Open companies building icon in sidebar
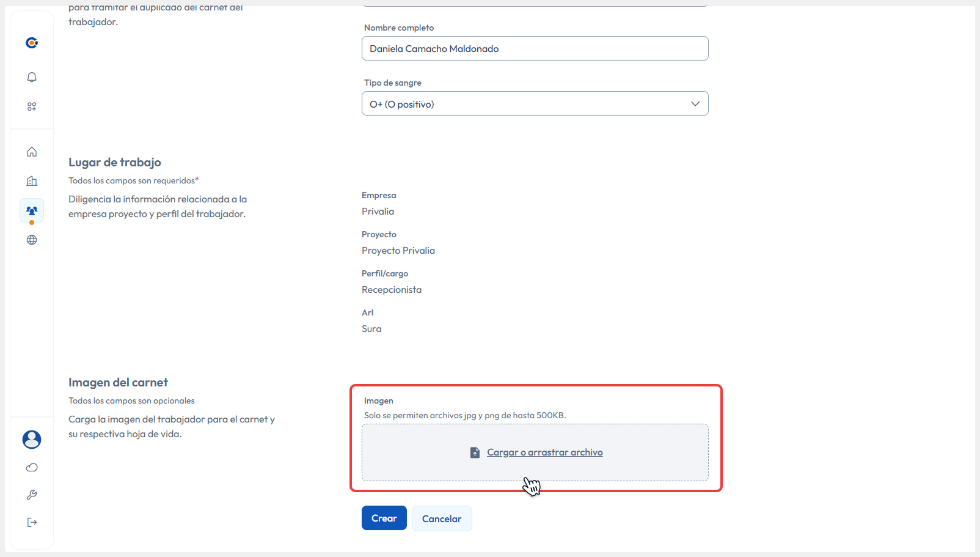This screenshot has width=980, height=557. coord(32,181)
